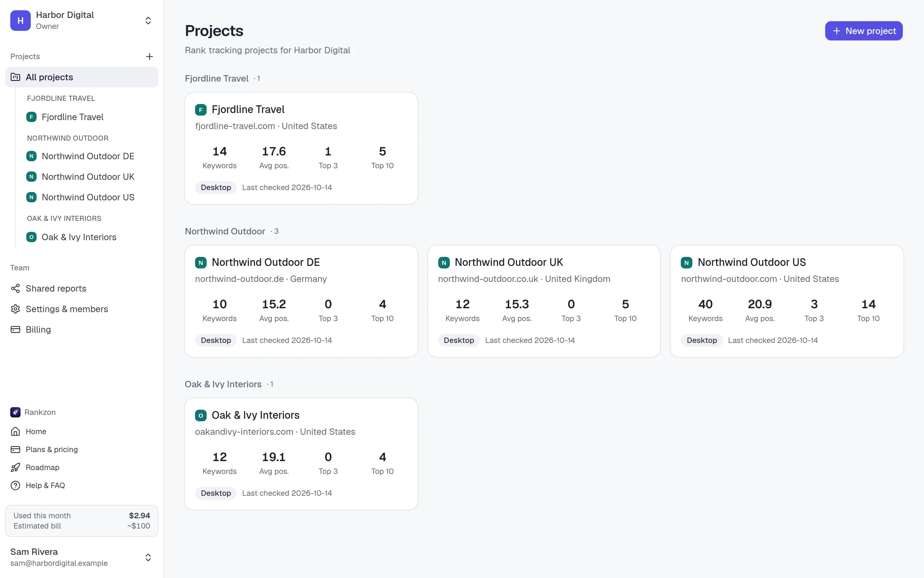Click the rocket icon beside Roadmap
This screenshot has width=924, height=578.
pyautogui.click(x=15, y=468)
